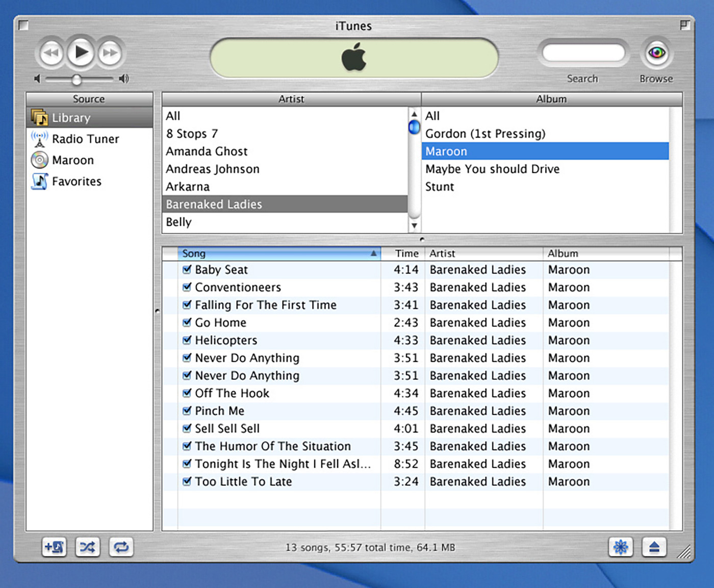Image resolution: width=714 pixels, height=588 pixels.
Task: Uncheck the Conventioneers checkbox
Action: [187, 287]
